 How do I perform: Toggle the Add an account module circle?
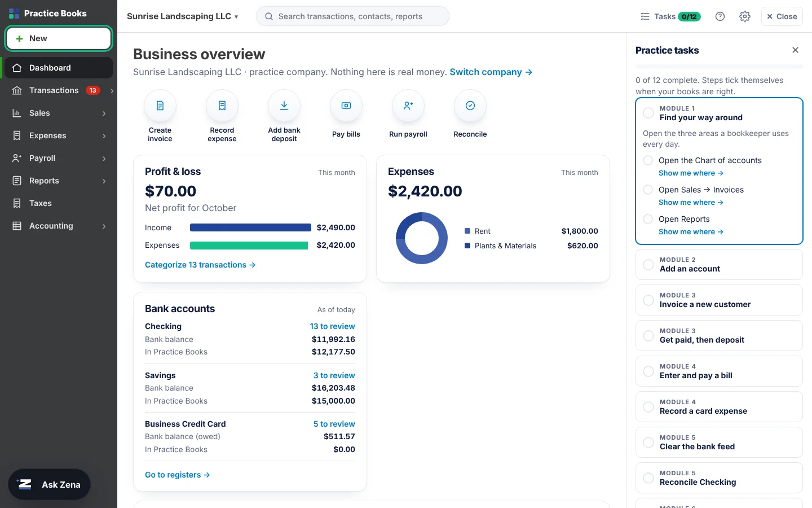tap(648, 264)
